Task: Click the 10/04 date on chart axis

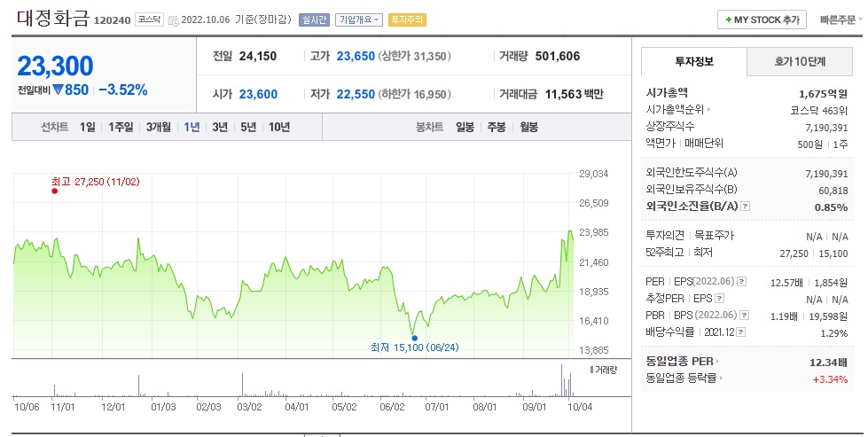Action: pyautogui.click(x=580, y=407)
